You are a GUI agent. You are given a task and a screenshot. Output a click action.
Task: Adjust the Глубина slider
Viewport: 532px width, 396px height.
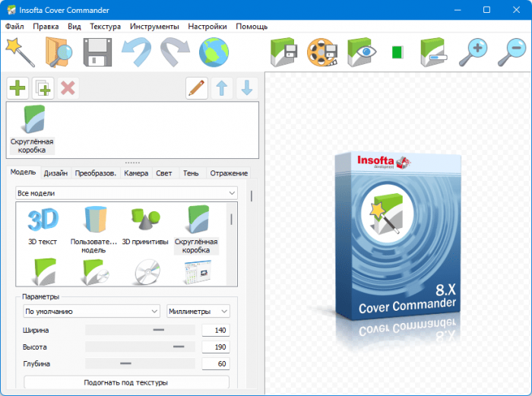click(140, 363)
